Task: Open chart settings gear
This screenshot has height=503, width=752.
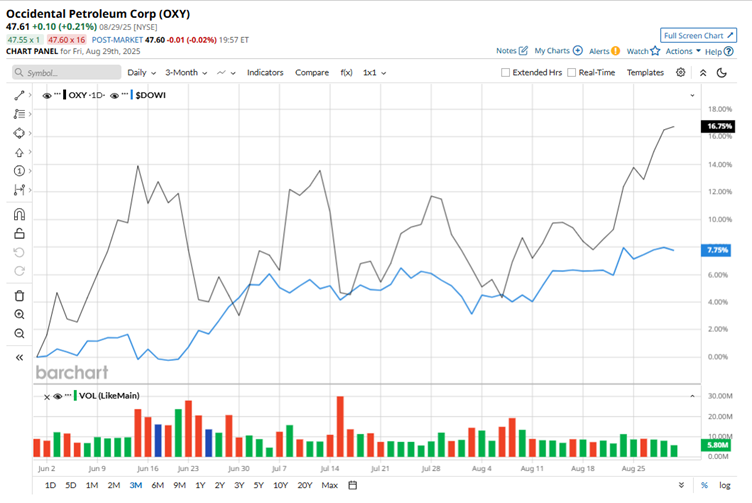Action: click(681, 72)
